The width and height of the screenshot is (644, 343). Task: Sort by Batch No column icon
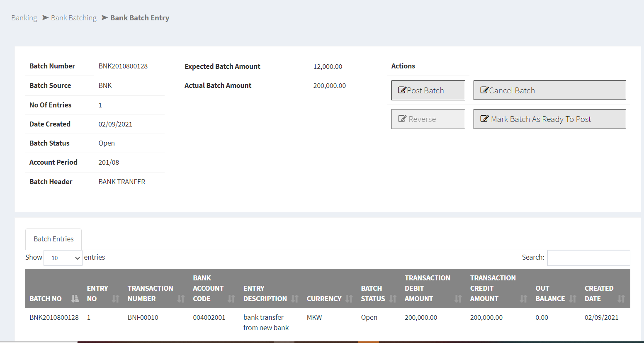pos(75,299)
